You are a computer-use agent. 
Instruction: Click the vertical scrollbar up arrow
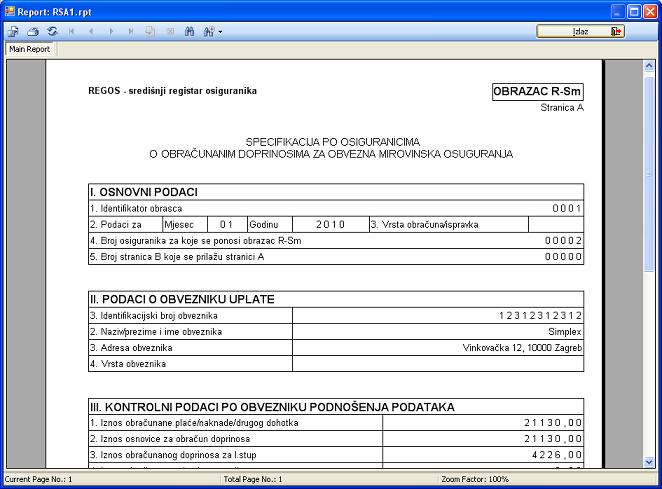coord(649,67)
